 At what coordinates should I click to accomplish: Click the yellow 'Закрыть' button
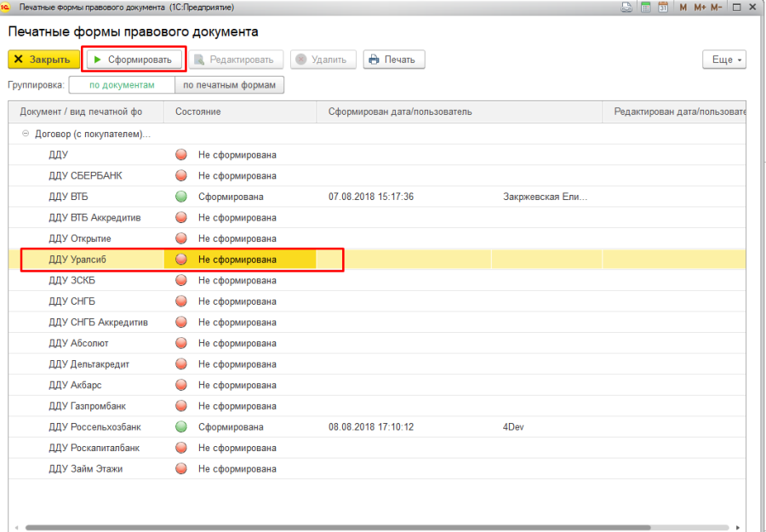pyautogui.click(x=43, y=60)
